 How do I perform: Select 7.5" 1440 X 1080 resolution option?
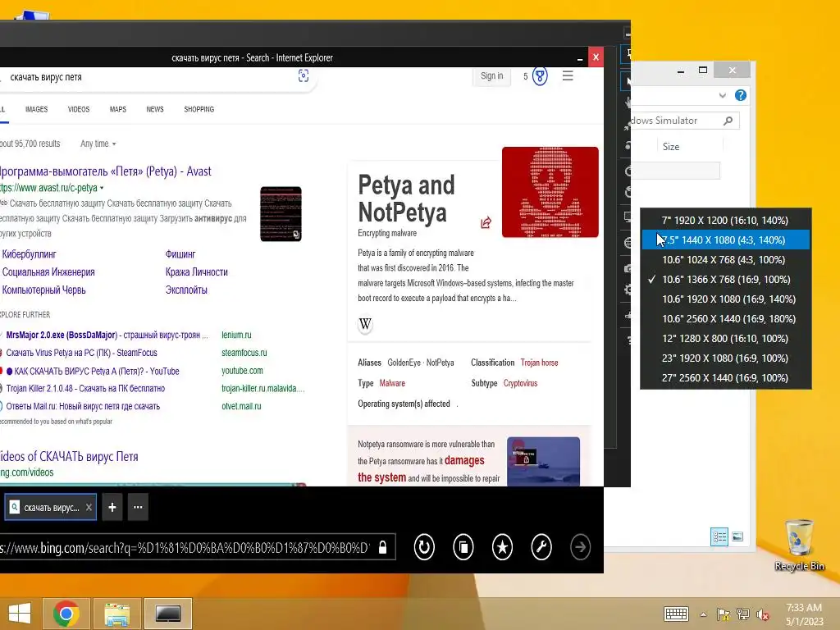coord(725,240)
